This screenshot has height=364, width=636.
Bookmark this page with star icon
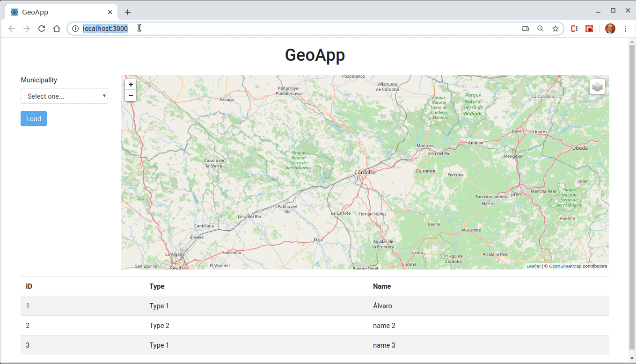(556, 29)
